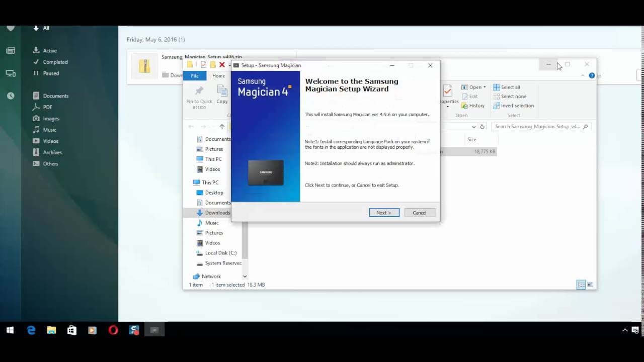Select Music in Explorer navigation tree

[x=211, y=223]
